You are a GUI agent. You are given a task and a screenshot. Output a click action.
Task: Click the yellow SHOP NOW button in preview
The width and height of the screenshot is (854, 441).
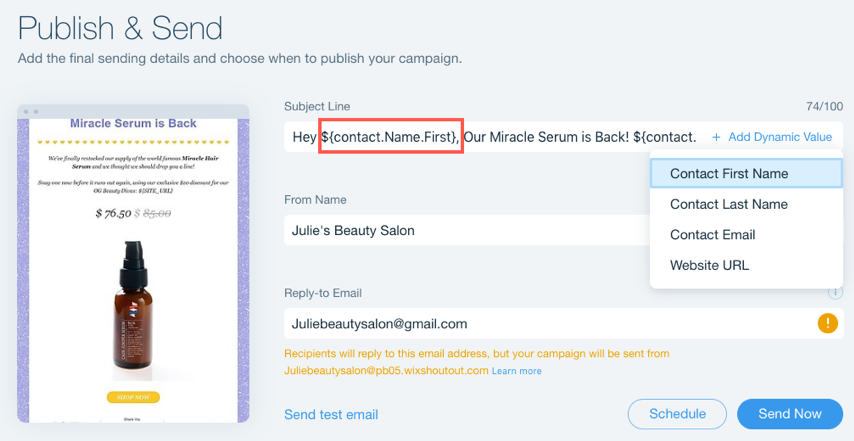133,397
